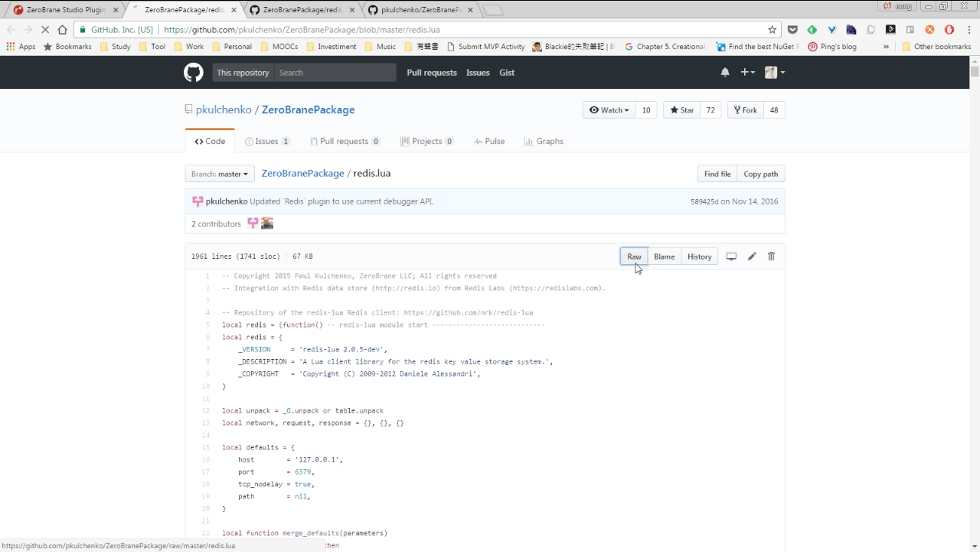The height and width of the screenshot is (552, 980).
Task: Click the Pocket extension icon
Action: point(792,30)
